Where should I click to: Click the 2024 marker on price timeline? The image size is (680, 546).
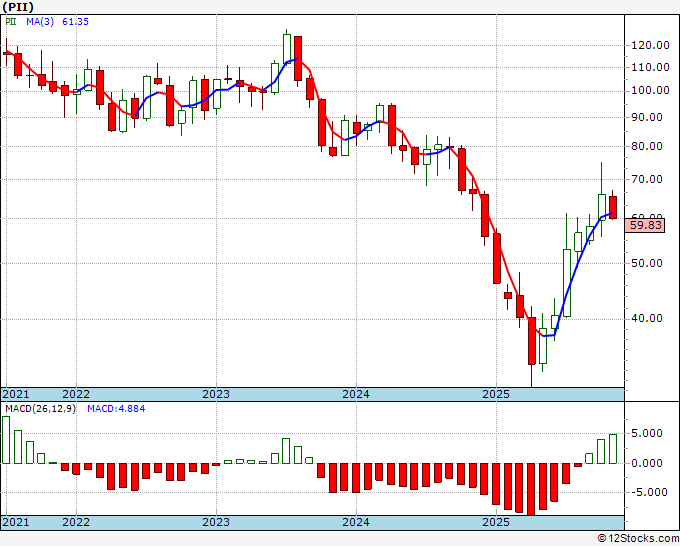coord(356,394)
